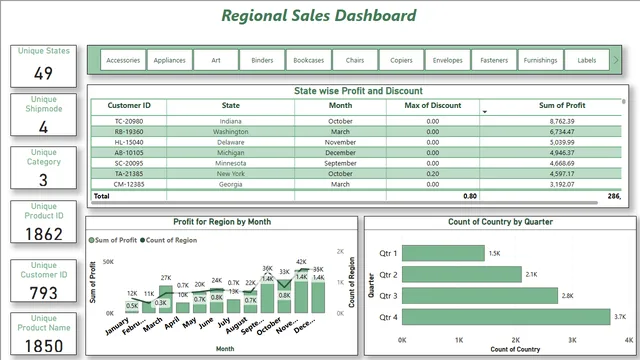Choose the Furnishings slicer button
The width and height of the screenshot is (640, 360).
tap(540, 60)
